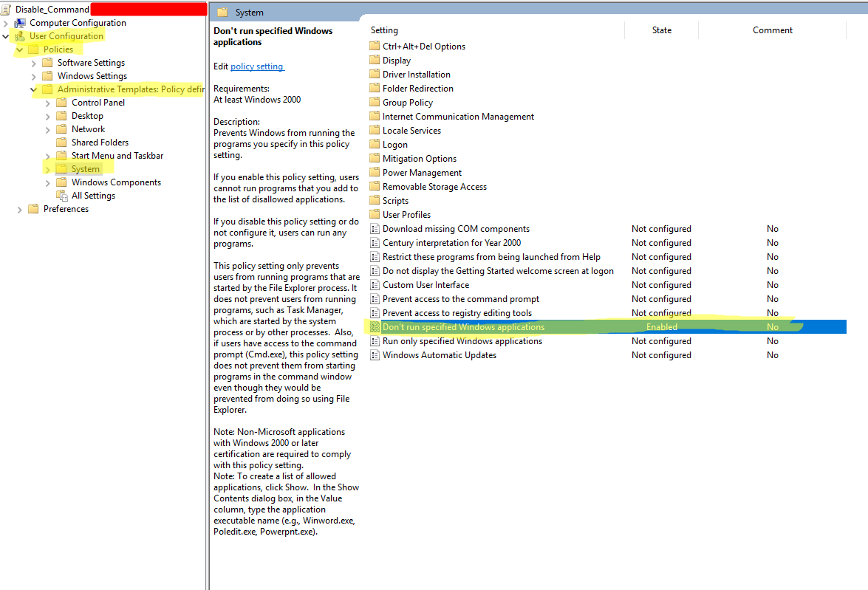Expand the Windows Components tree arrow

(x=48, y=182)
